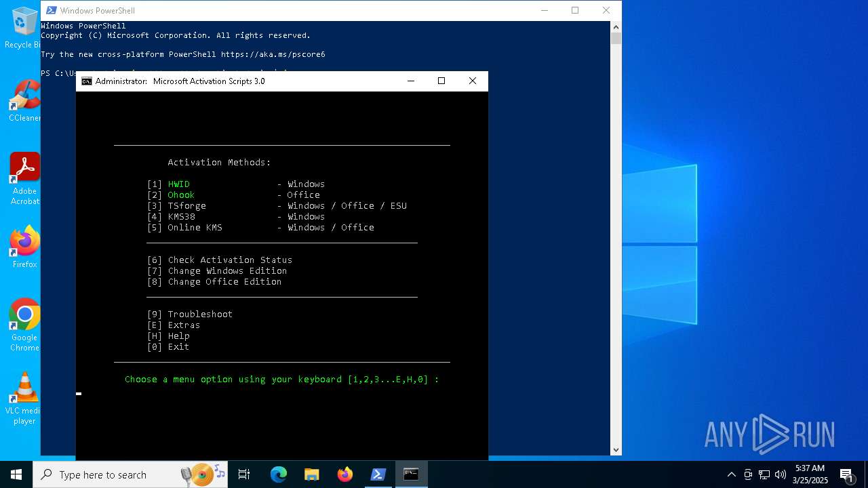Click the Help menu line
Screen dimensions: 868x488
pos(168,336)
